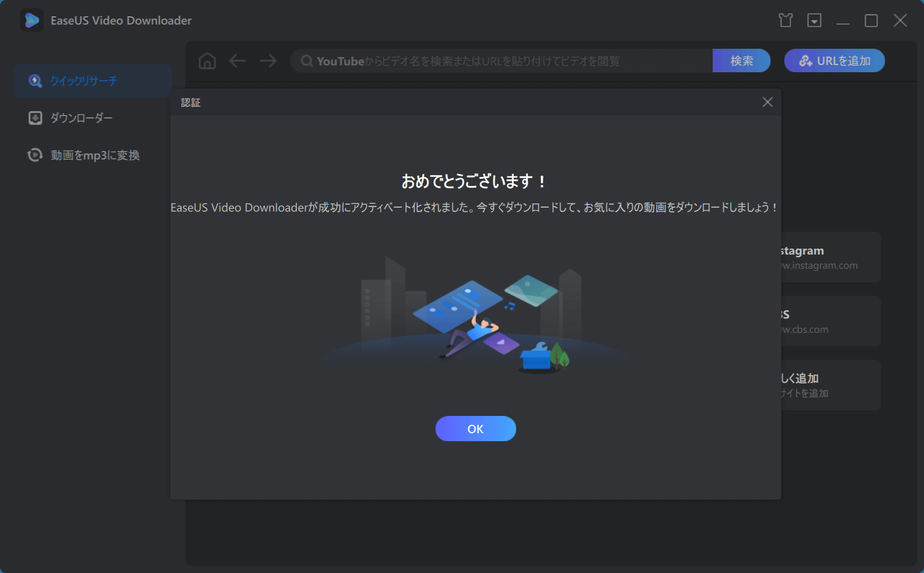924x573 pixels.
Task: Click the EaseUS Video Downloader logo icon
Action: tap(32, 20)
